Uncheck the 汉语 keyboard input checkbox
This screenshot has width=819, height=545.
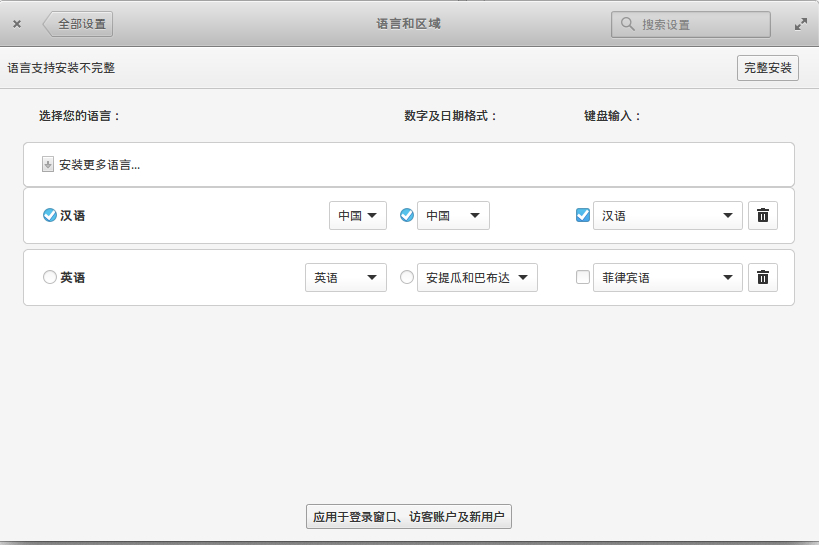[583, 215]
